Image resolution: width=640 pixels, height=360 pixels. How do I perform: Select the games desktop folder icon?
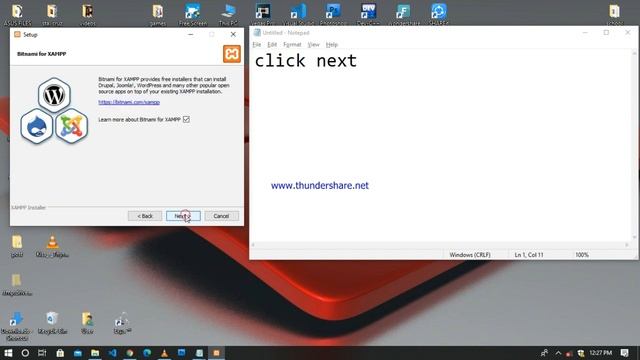click(158, 15)
